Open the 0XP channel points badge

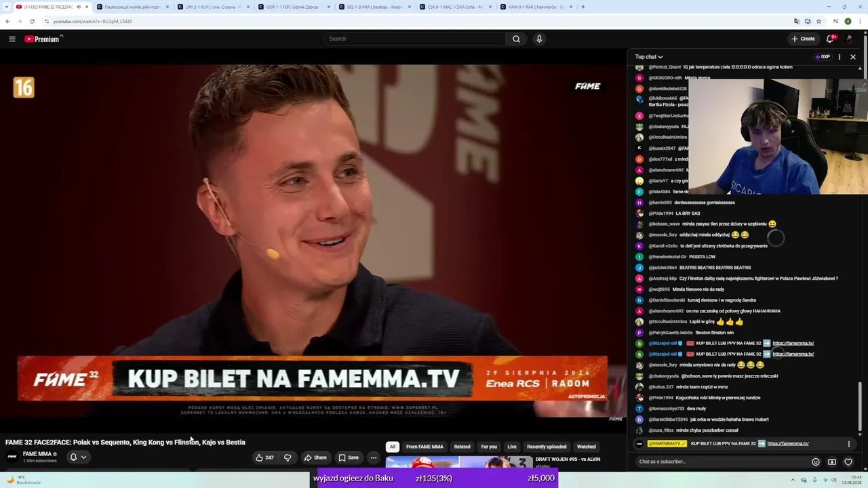(x=823, y=57)
